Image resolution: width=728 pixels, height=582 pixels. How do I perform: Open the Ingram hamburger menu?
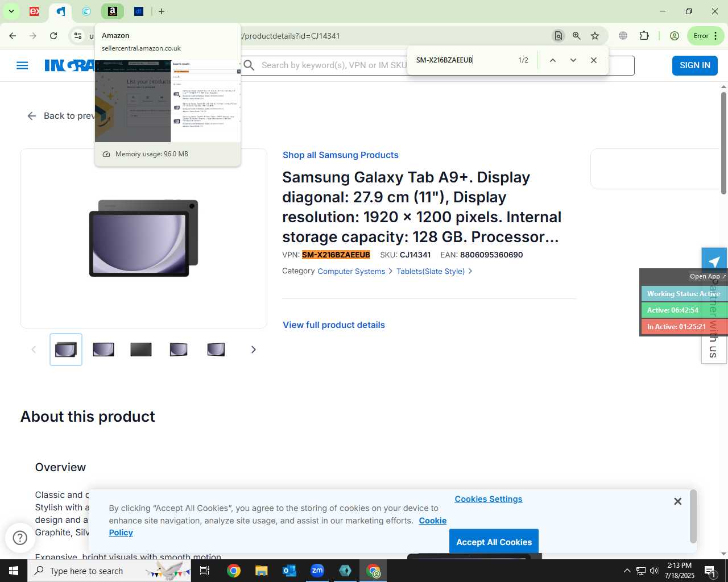(22, 65)
